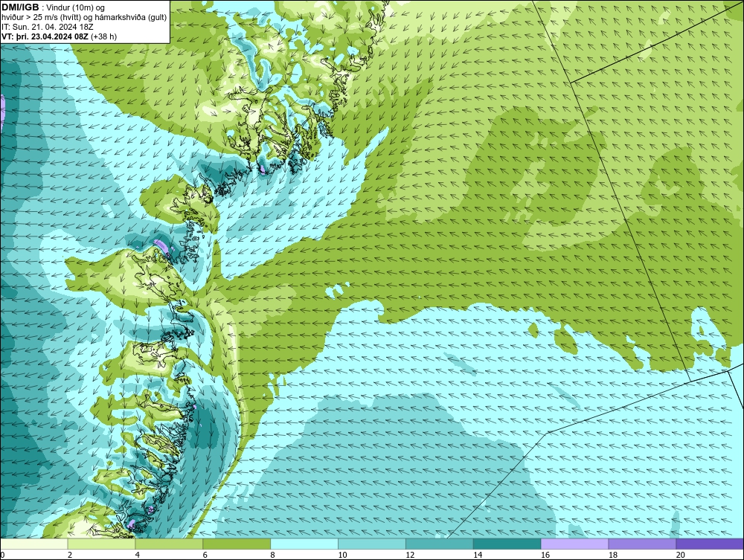
Task: Click legend value label '12'
Action: 410,555
